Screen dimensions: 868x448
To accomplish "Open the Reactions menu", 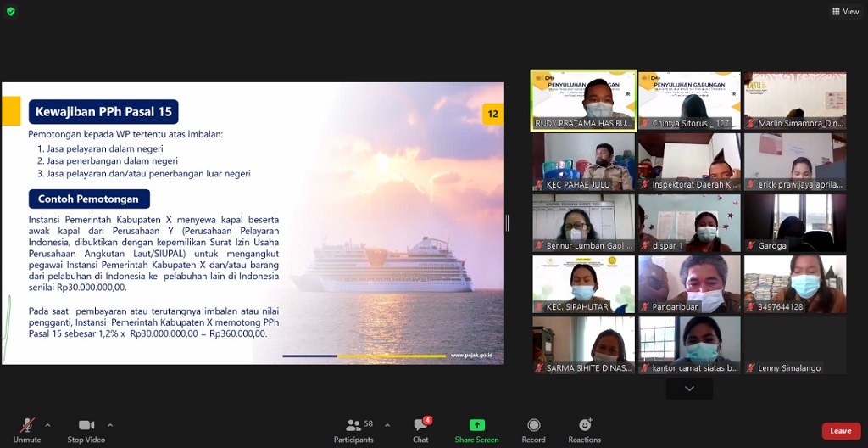I will [x=584, y=428].
